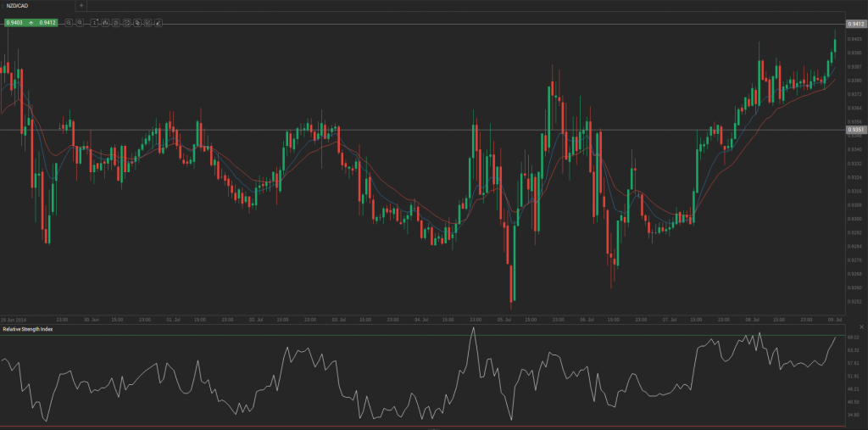Viewport: 868px width, 430px height.
Task: Open the timeframe selector icon
Action: click(x=94, y=22)
